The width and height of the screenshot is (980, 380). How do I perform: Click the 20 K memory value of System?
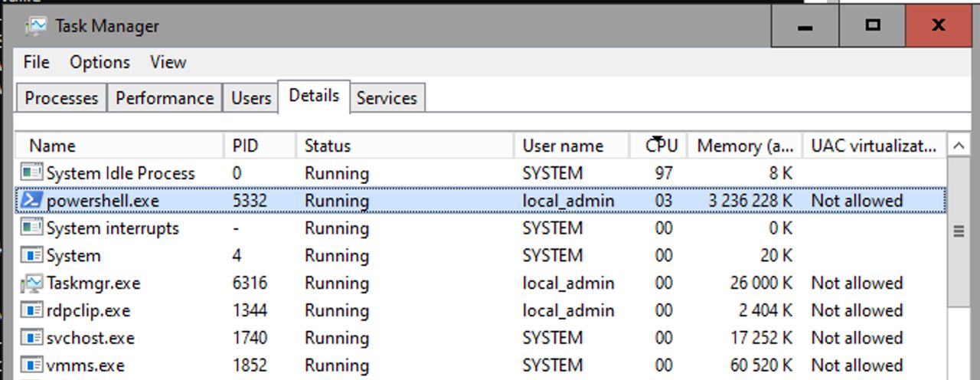[x=776, y=256]
